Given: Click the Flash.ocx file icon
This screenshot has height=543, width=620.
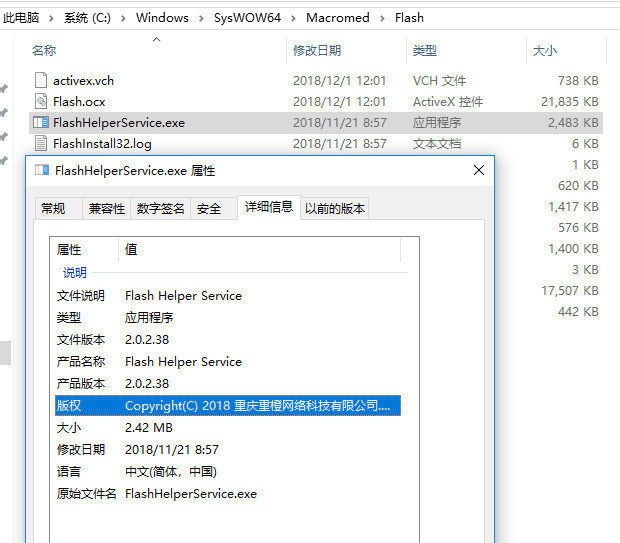Looking at the screenshot, I should point(41,101).
